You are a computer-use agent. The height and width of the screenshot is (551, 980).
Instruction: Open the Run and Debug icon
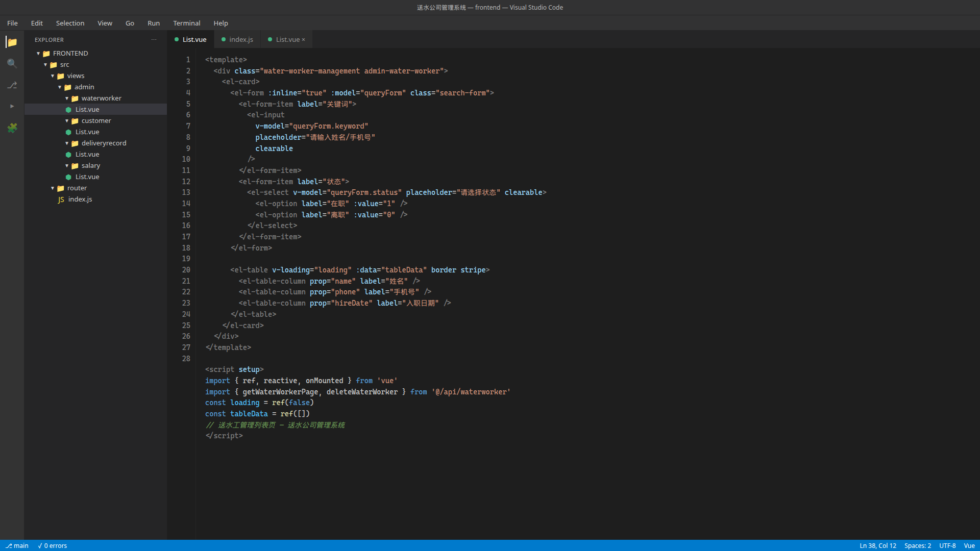(12, 107)
